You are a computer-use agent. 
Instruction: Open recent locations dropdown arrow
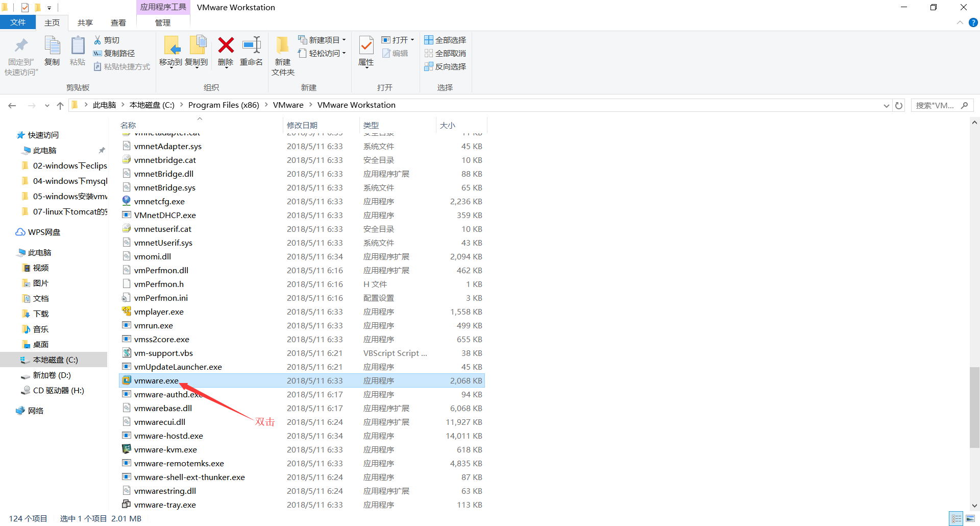[x=47, y=105]
